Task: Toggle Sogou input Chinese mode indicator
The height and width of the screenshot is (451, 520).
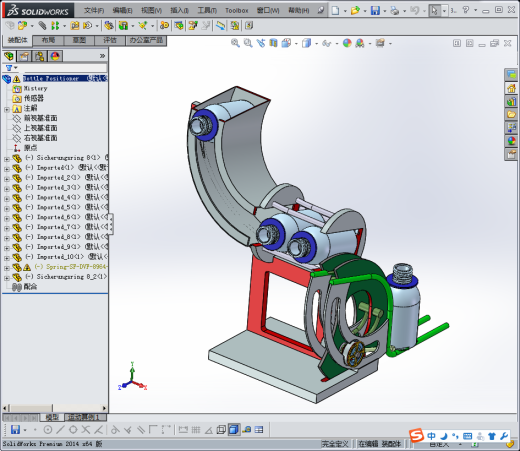Action: point(431,436)
